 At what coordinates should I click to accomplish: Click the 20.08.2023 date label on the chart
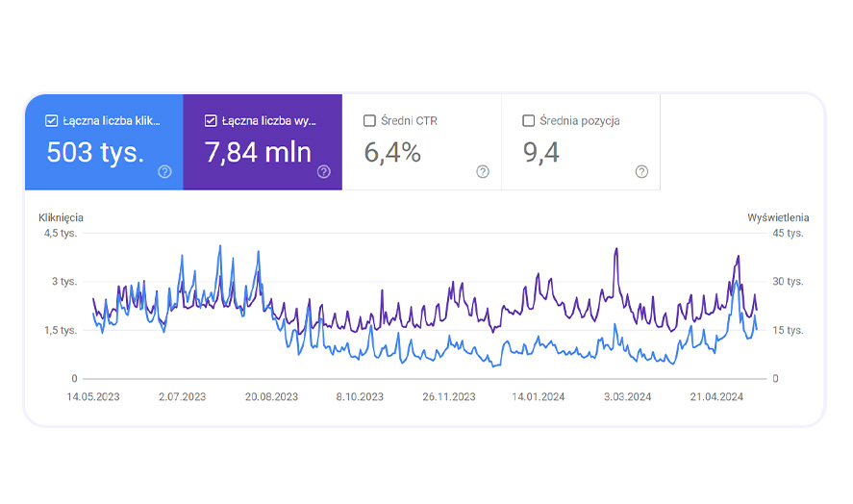[271, 396]
